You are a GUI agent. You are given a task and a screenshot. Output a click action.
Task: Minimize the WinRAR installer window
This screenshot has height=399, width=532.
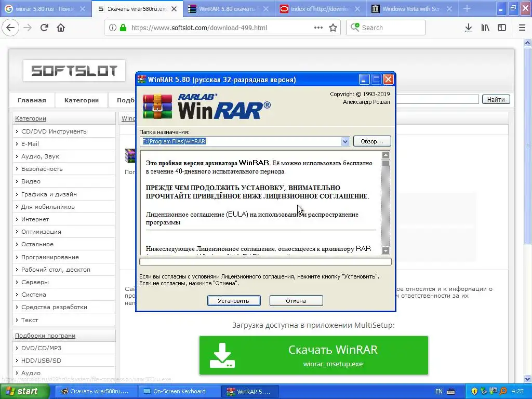tap(364, 79)
